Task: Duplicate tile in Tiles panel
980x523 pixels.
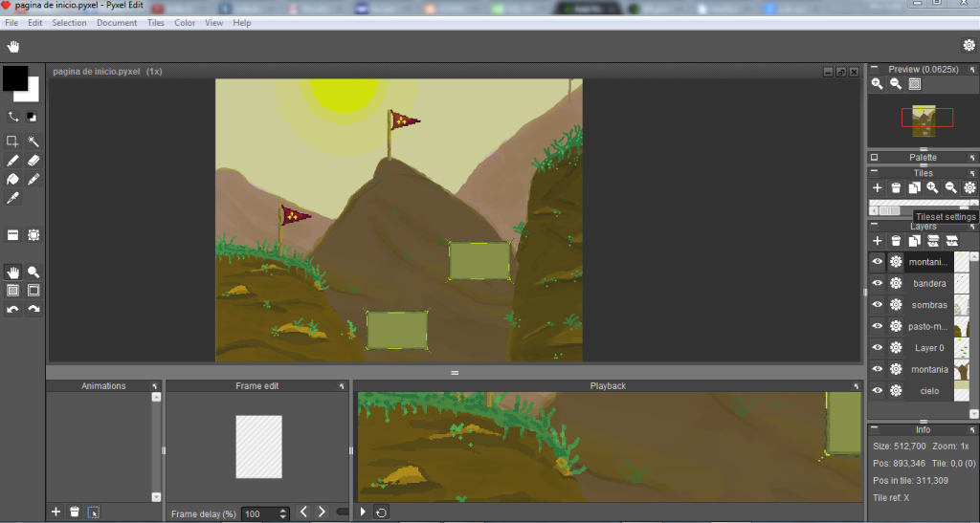Action: click(914, 187)
